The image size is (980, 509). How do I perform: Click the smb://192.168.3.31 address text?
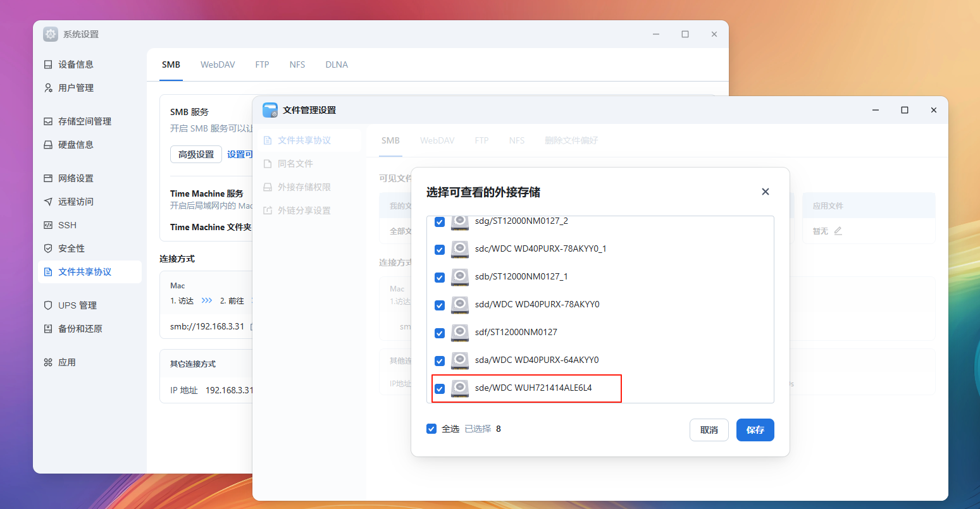[207, 326]
